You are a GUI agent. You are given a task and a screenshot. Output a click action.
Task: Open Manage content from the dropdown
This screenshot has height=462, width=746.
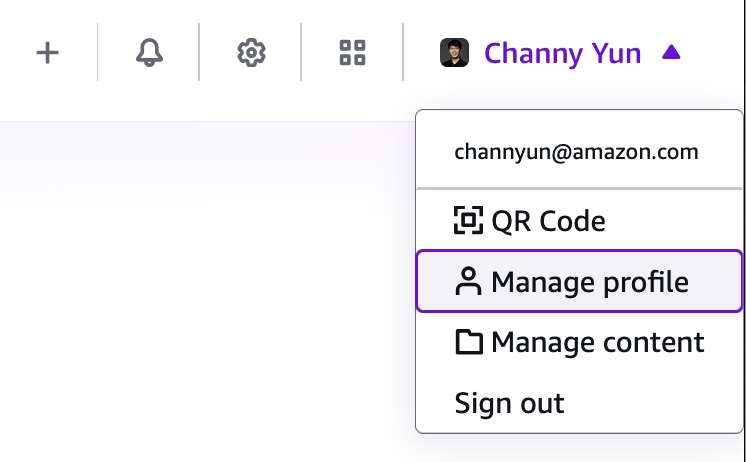tap(579, 342)
